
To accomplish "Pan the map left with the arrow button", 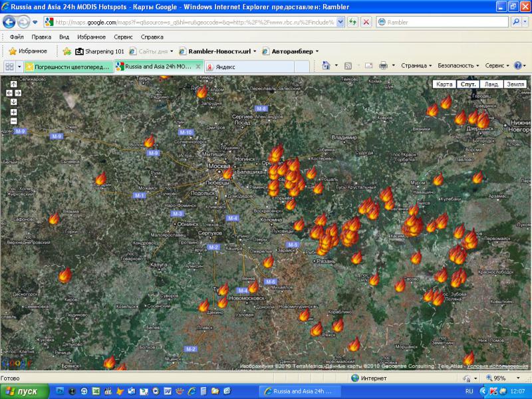I will (x=9, y=93).
